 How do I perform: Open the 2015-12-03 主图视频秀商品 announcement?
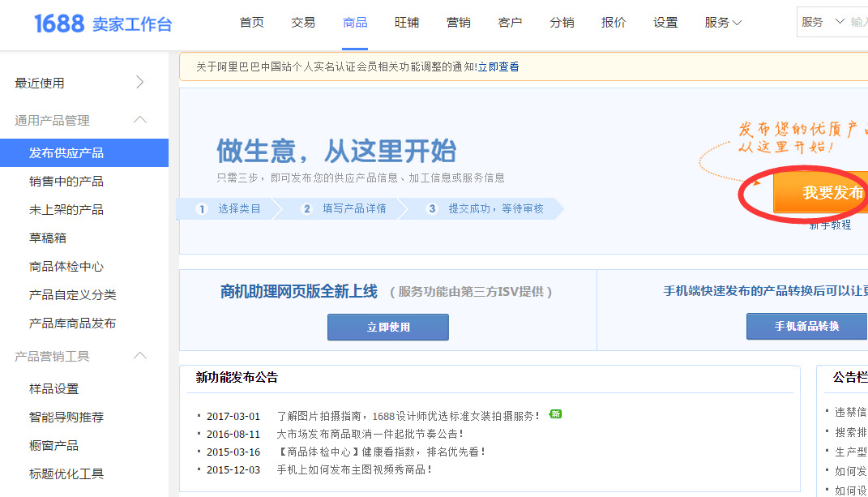tap(354, 469)
